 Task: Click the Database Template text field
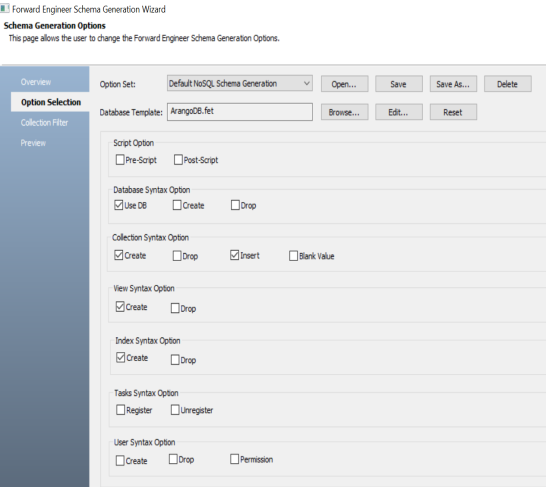(240, 112)
